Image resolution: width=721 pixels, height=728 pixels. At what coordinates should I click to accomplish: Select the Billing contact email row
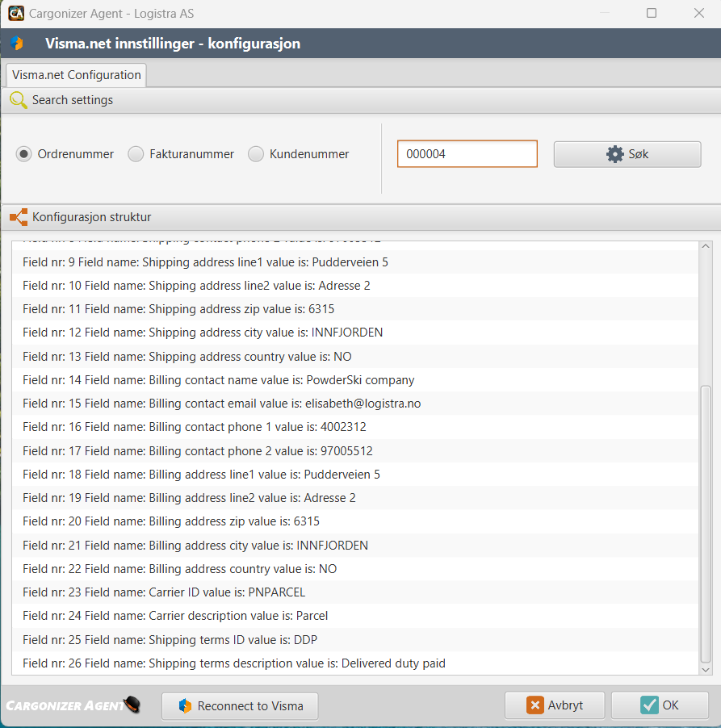pyautogui.click(x=355, y=404)
